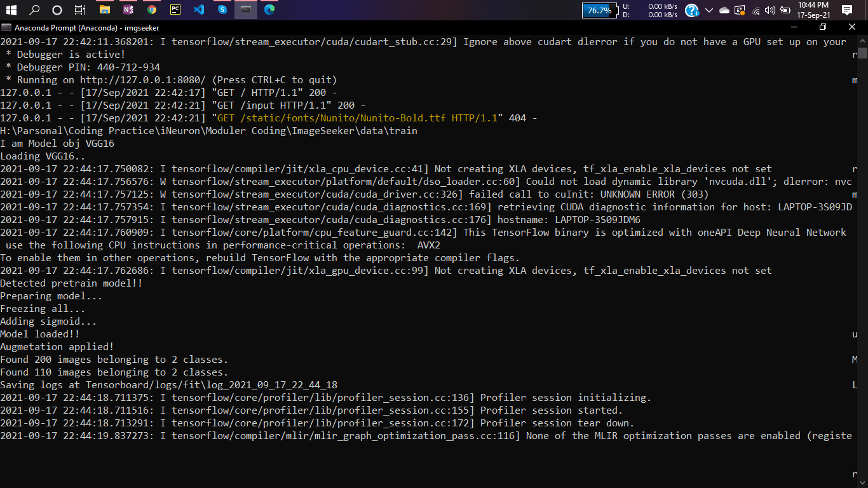The width and height of the screenshot is (868, 488).
Task: Click 'Anaconda Prompt (Anaconda) - imgseeker' title text
Action: tap(87, 28)
